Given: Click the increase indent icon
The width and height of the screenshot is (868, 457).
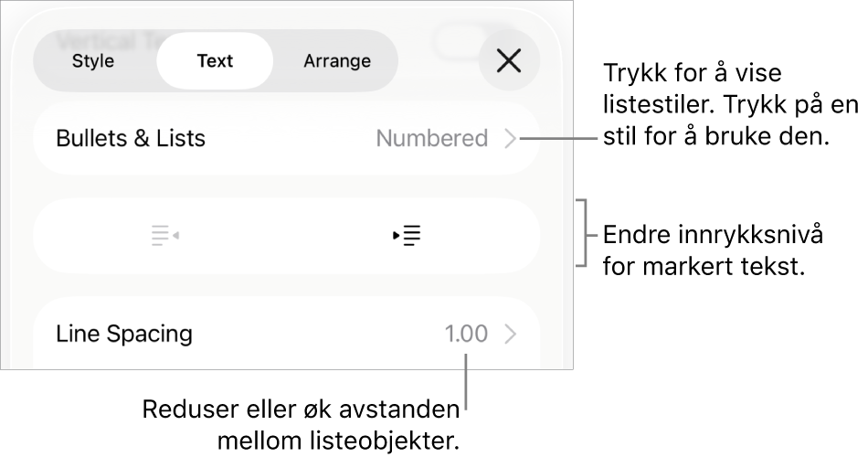Looking at the screenshot, I should click(407, 236).
